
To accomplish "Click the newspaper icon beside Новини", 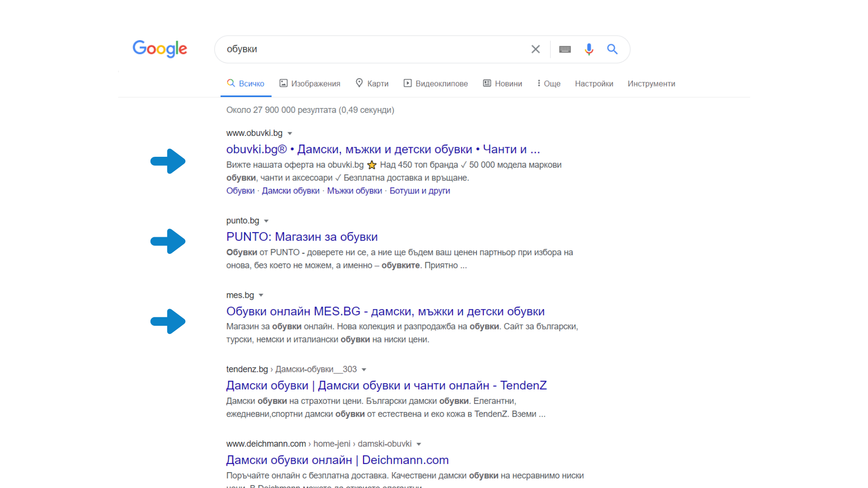I will (487, 83).
